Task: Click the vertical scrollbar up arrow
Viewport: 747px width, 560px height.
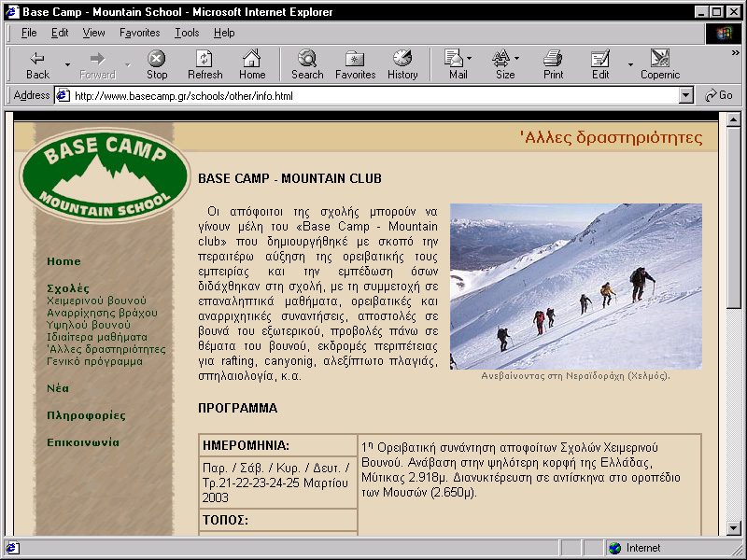Action: [x=734, y=119]
